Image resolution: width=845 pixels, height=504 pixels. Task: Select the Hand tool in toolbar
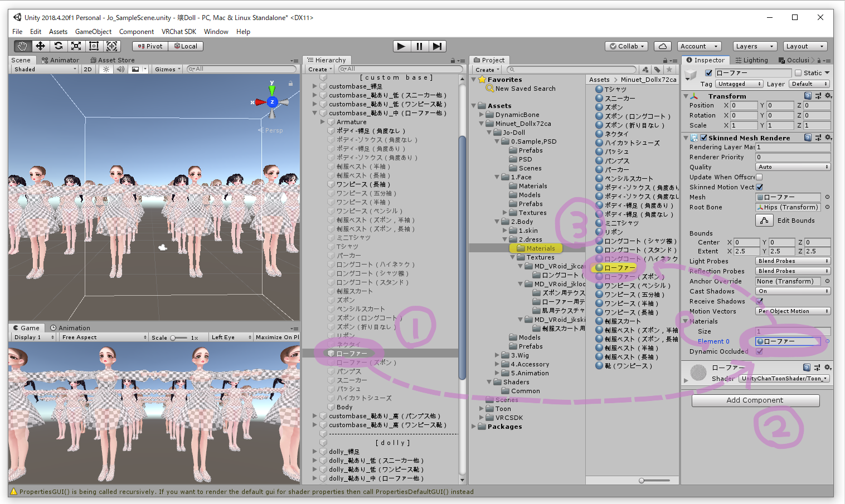point(22,46)
